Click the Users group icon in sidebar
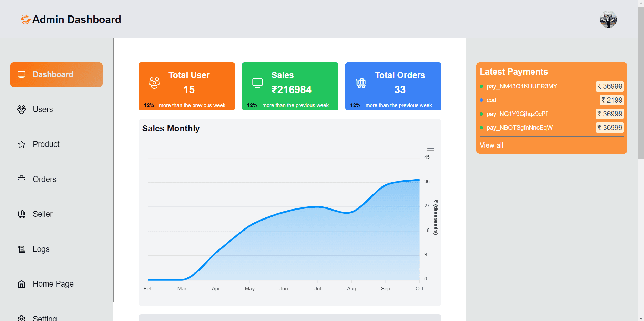The image size is (644, 321). click(21, 109)
